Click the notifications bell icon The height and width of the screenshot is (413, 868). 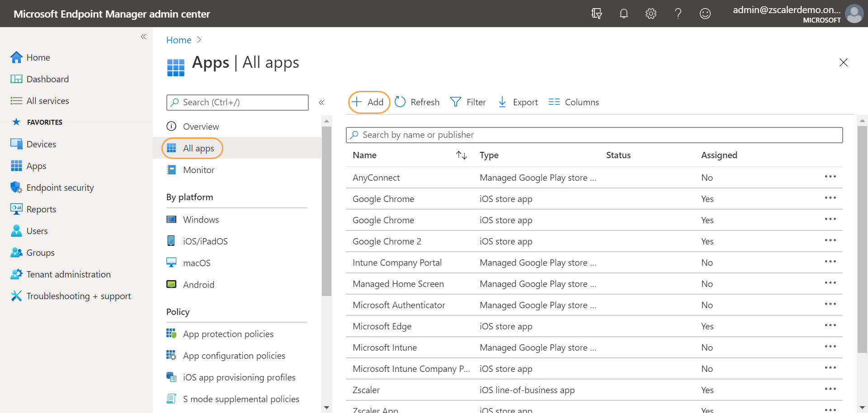(624, 14)
